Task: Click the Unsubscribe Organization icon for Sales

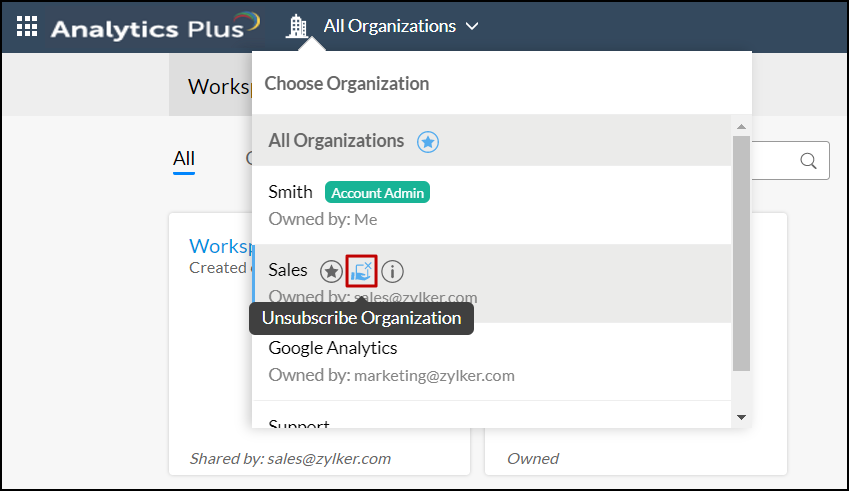Action: pyautogui.click(x=361, y=271)
